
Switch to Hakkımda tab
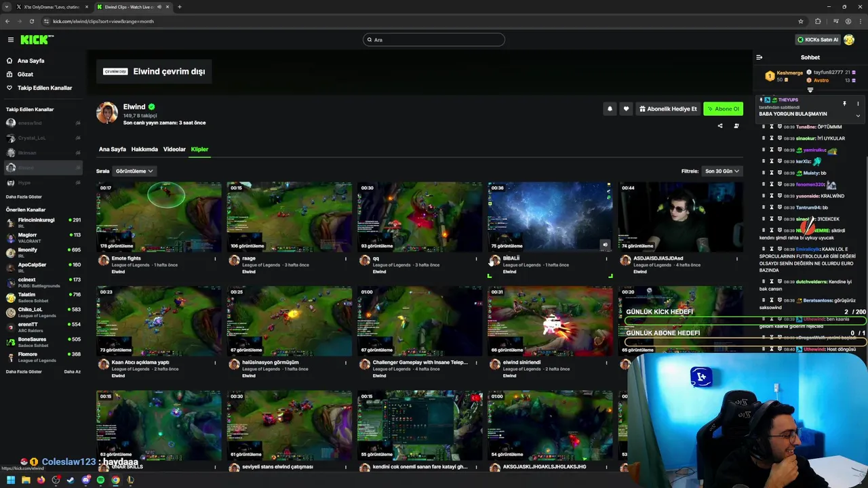pyautogui.click(x=144, y=149)
